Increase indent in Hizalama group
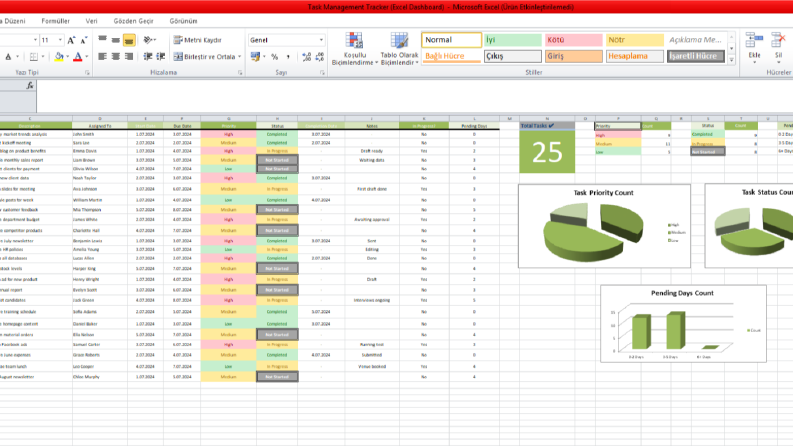This screenshot has height=446, width=793. 161,56
